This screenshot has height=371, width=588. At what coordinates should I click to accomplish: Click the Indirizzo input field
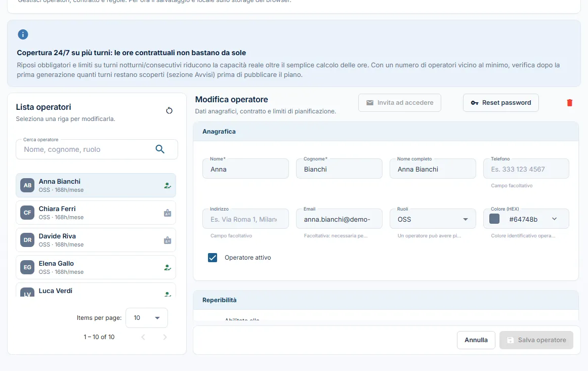[x=245, y=219]
